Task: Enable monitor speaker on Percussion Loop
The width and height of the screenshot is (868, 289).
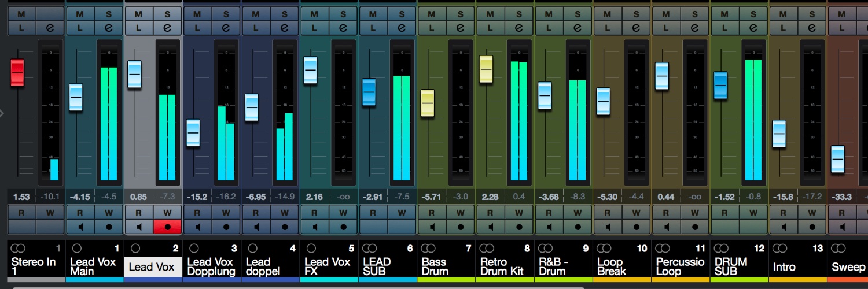Action: pos(667,227)
